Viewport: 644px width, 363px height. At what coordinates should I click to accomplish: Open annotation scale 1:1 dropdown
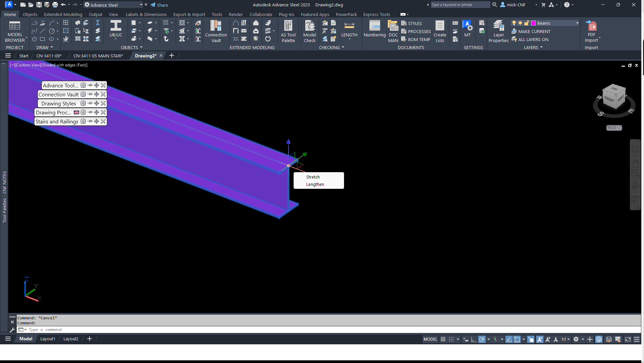point(565,339)
